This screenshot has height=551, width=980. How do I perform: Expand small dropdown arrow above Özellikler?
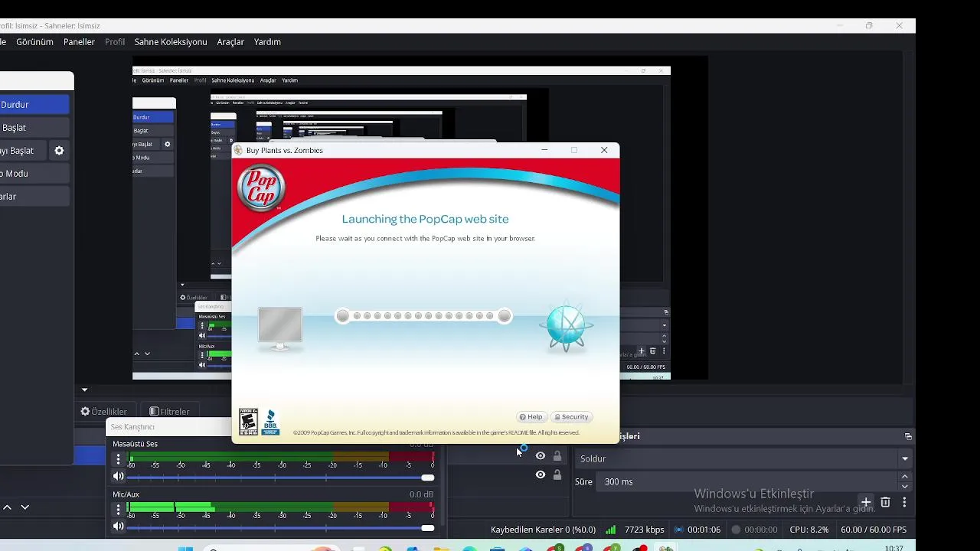[84, 390]
